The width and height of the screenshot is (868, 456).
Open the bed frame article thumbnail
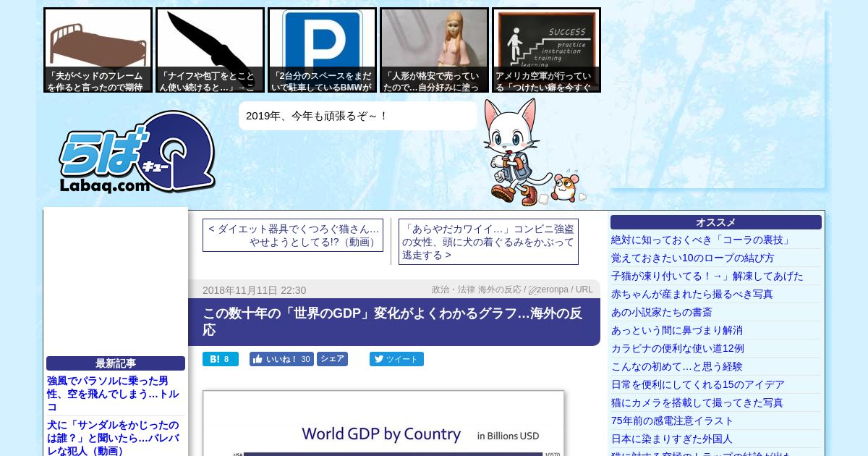tap(98, 50)
